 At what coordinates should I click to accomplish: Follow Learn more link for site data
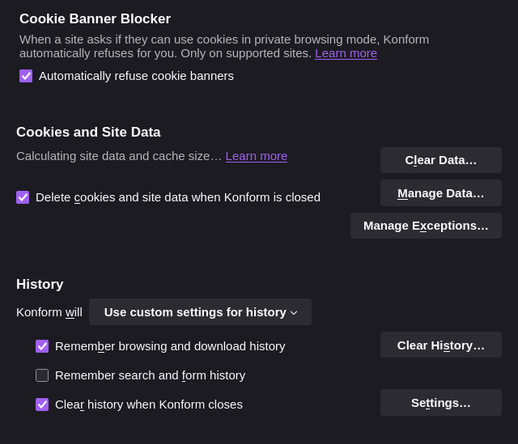256,156
